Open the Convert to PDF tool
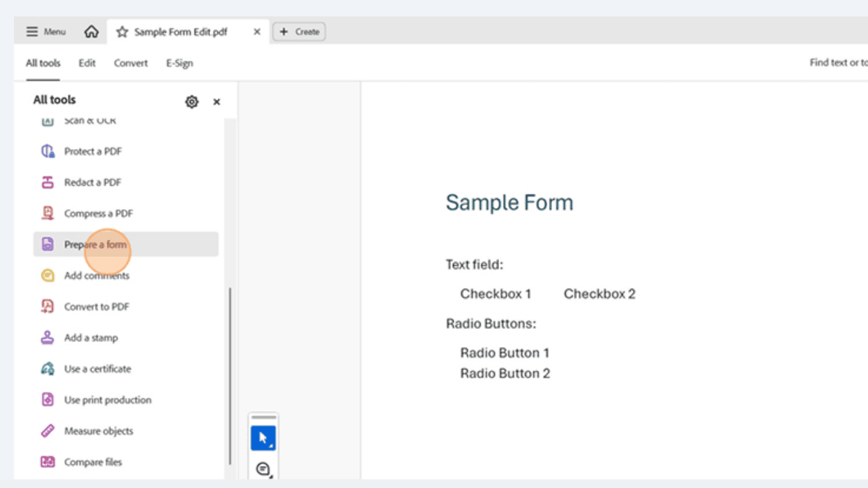 [x=48, y=306]
